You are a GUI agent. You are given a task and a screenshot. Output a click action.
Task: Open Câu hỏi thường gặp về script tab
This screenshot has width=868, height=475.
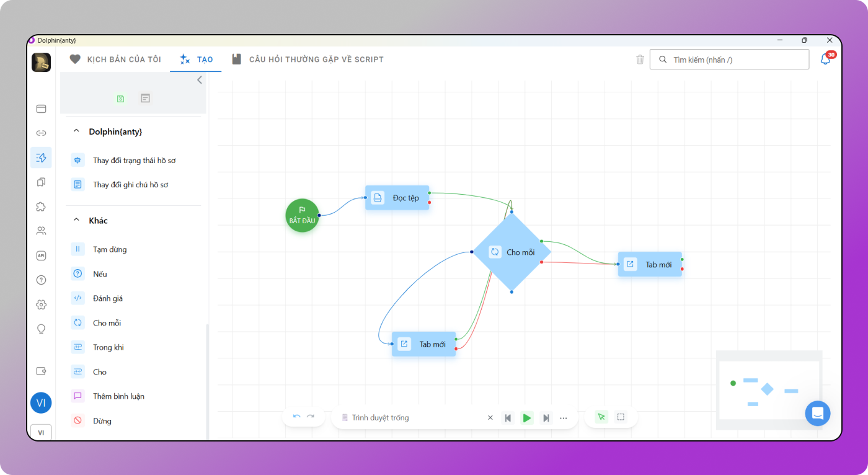coord(308,60)
